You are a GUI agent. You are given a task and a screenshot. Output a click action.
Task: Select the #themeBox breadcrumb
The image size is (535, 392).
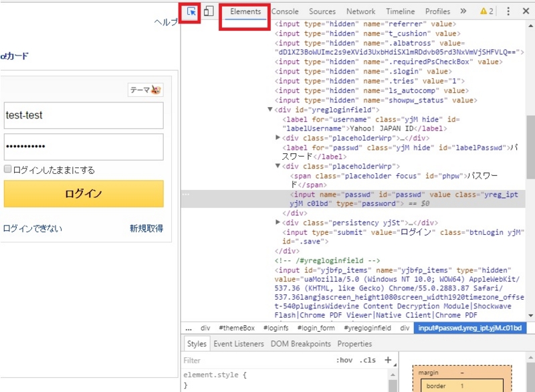coord(237,328)
